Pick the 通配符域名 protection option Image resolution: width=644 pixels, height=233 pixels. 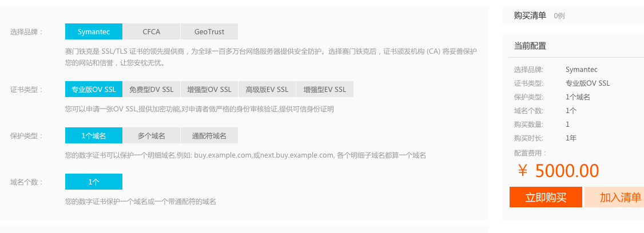point(209,136)
